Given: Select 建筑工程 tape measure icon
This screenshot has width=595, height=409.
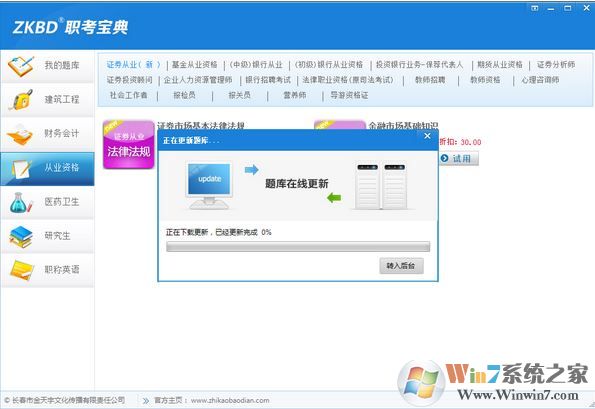Looking at the screenshot, I should point(20,100).
